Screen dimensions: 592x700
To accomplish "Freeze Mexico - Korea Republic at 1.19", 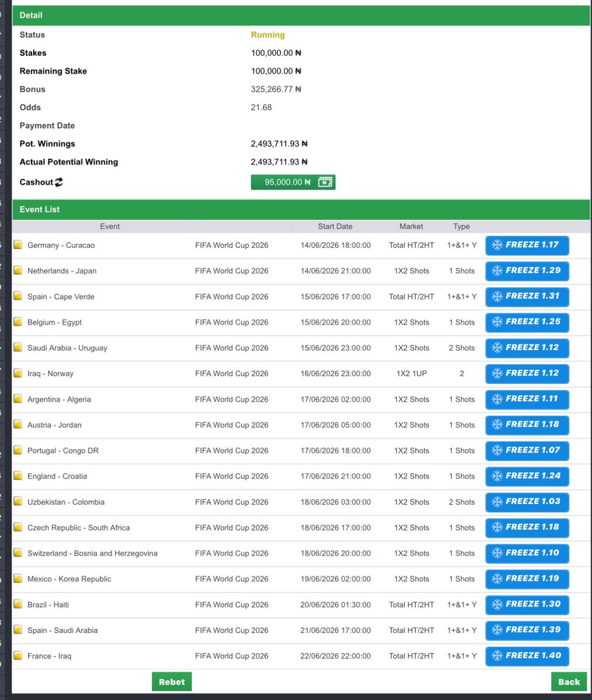I will point(527,579).
